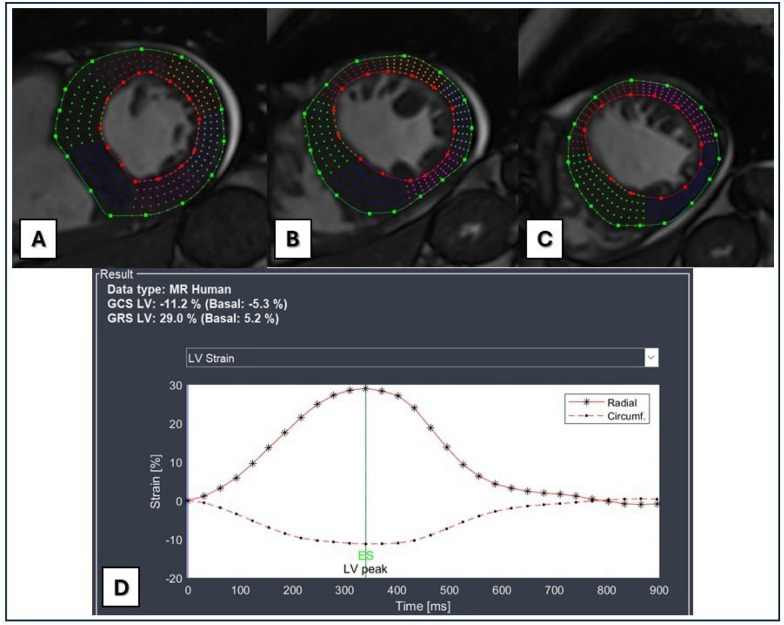Screen dimensions: 784x625
Task: Select short-axis MRI image B
Action: (x=393, y=138)
